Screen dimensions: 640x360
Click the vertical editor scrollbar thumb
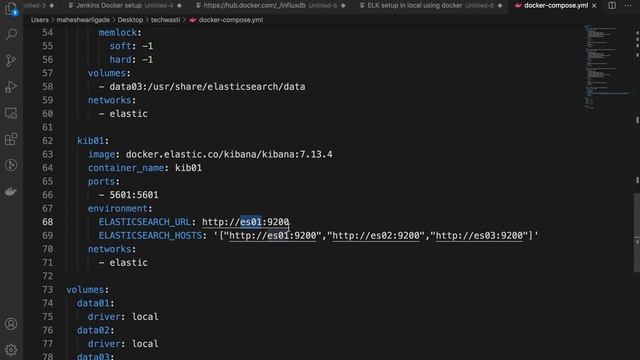(x=637, y=233)
